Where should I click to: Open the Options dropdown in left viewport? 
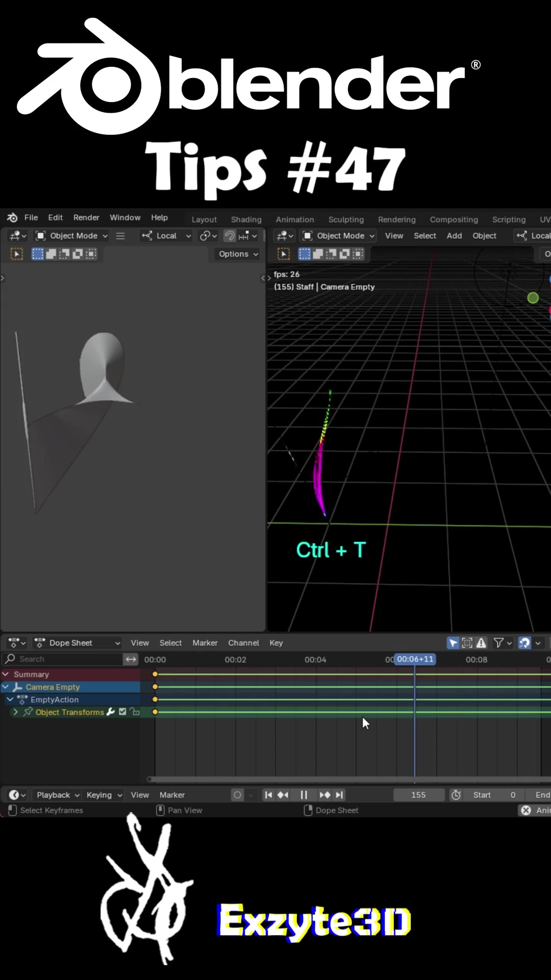238,254
